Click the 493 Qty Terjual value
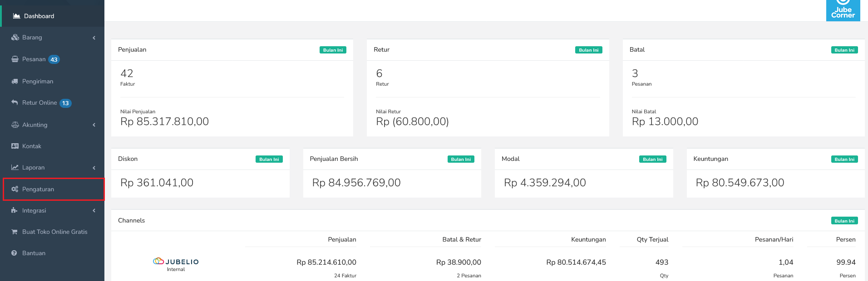The height and width of the screenshot is (281, 868). [x=662, y=262]
